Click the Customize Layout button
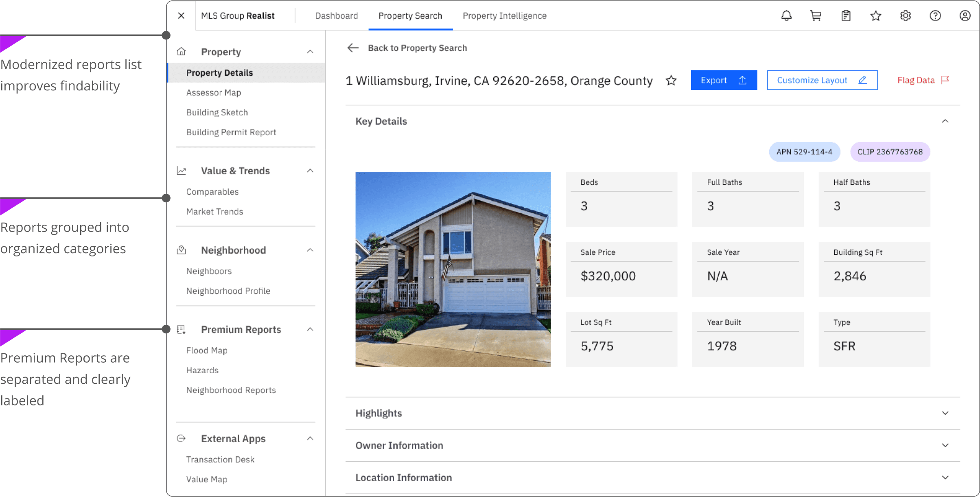This screenshot has width=980, height=497. click(x=822, y=80)
